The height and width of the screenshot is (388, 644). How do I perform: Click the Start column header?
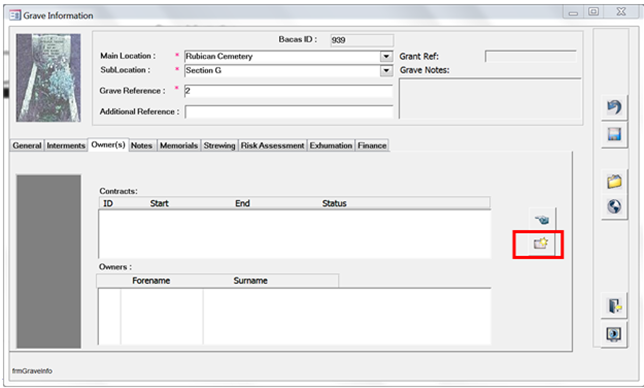159,203
